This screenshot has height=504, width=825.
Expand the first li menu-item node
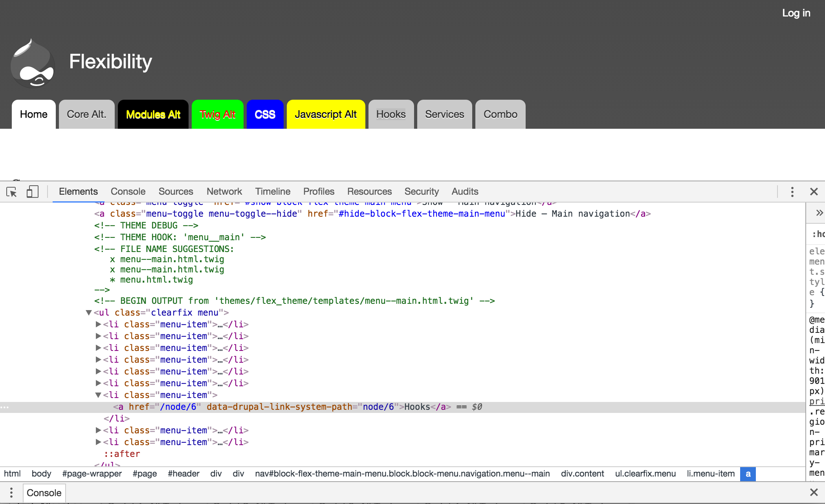[98, 324]
